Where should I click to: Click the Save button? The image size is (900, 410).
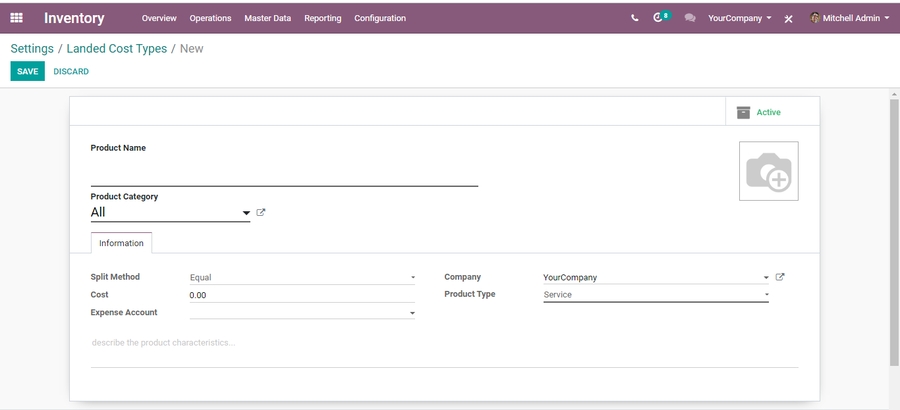[27, 72]
